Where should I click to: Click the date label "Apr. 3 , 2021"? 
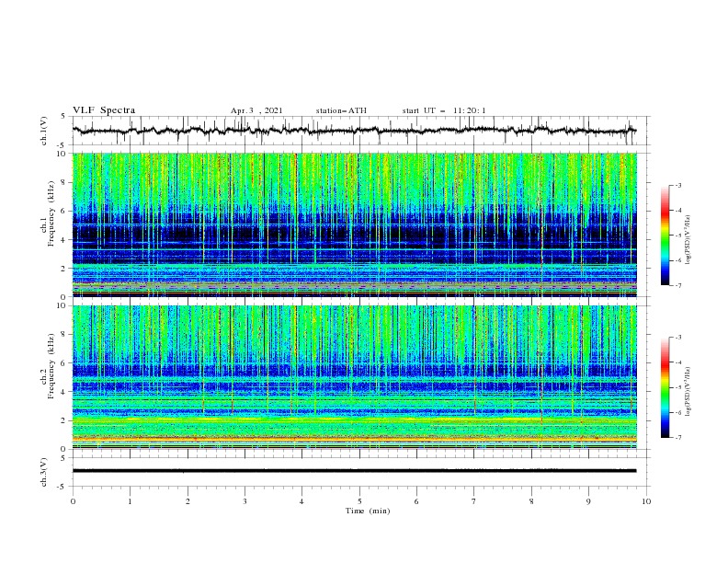coord(256,110)
